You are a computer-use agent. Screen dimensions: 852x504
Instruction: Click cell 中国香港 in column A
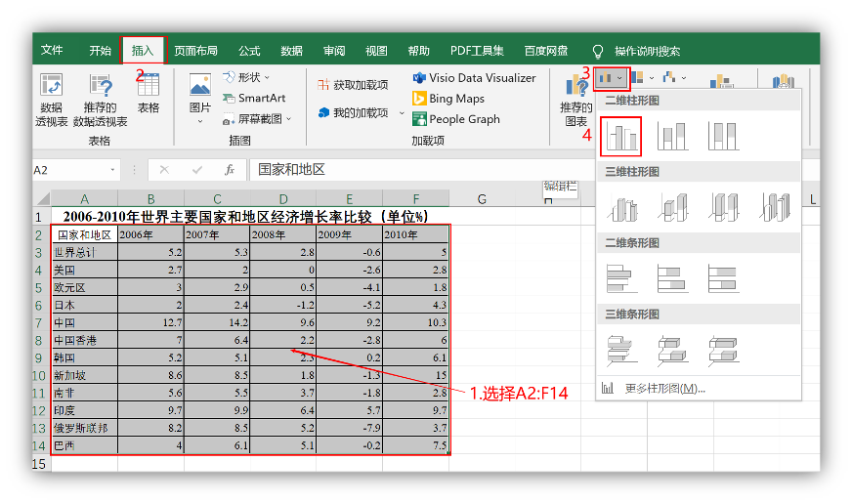[85, 341]
